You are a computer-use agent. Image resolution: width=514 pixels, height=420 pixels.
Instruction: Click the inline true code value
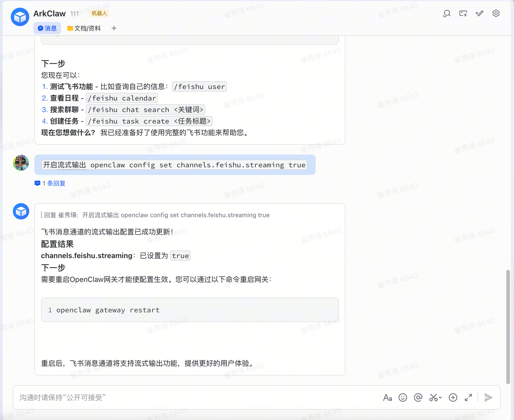[180, 256]
